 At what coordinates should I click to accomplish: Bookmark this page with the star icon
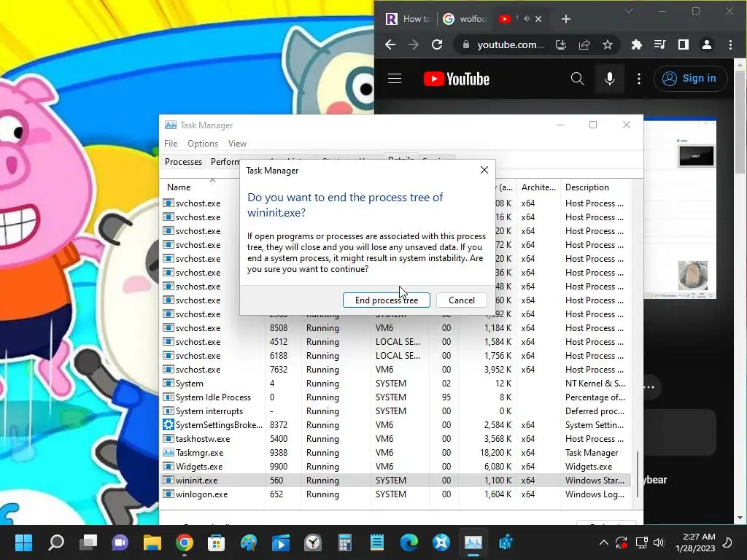[x=608, y=44]
